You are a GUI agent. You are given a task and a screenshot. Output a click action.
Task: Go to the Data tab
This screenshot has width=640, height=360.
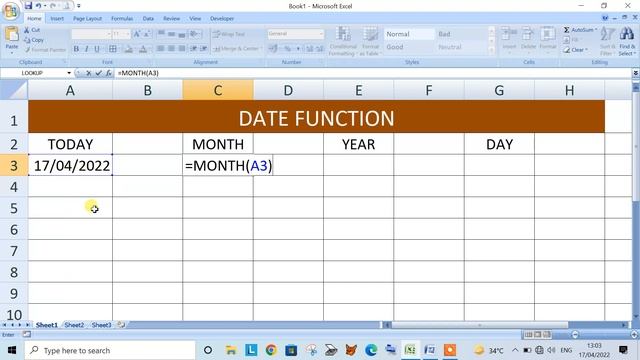148,19
